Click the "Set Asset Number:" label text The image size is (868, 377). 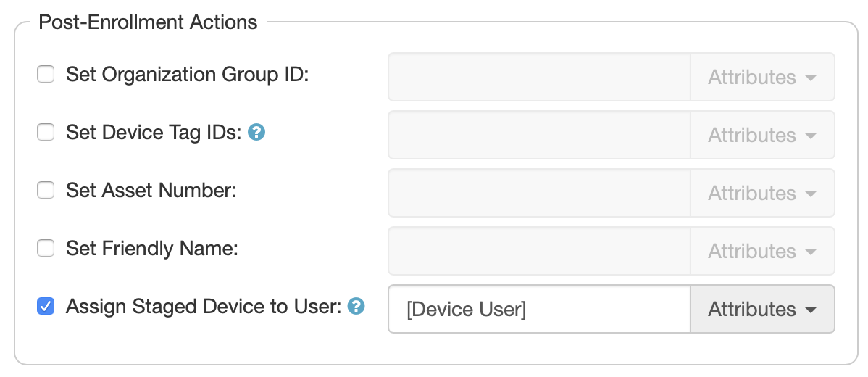tap(151, 191)
